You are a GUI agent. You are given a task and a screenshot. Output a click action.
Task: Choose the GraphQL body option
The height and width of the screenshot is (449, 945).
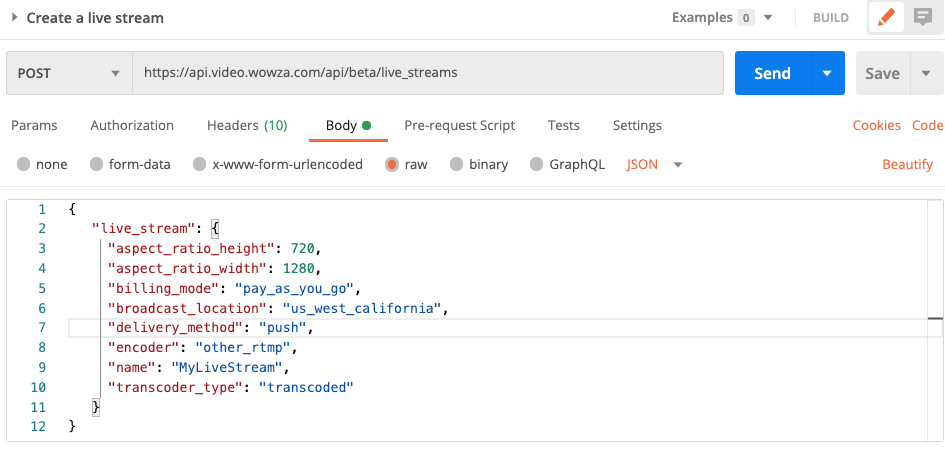pyautogui.click(x=537, y=164)
